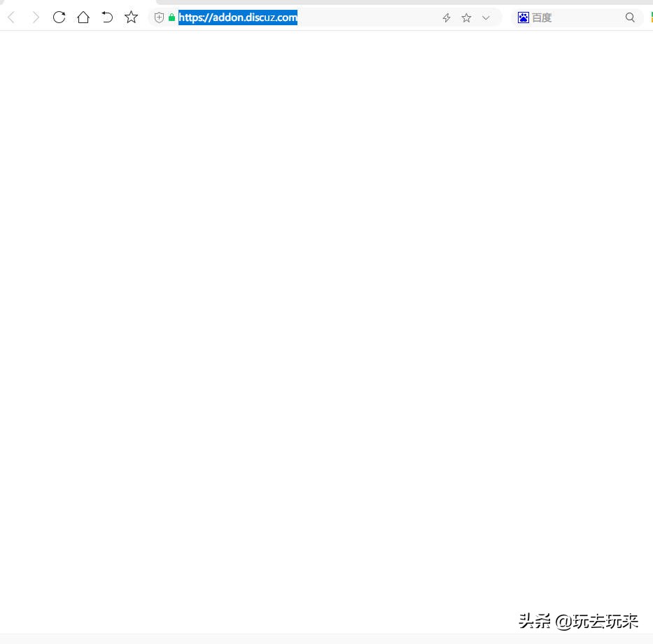Viewport: 653px width, 644px height.
Task: Bookmark the page with the star beside the lightning icon
Action: pyautogui.click(x=466, y=17)
